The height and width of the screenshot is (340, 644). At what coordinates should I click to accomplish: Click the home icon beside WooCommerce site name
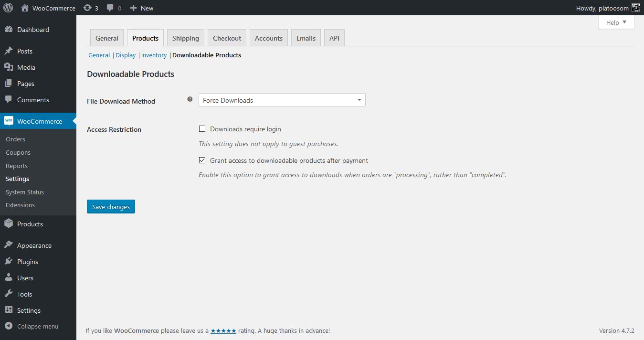(x=25, y=8)
